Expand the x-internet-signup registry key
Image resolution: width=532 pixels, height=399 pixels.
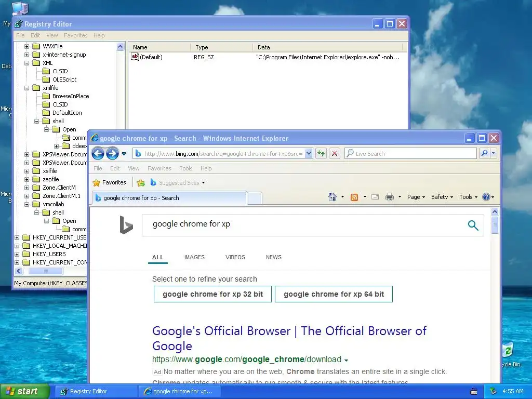[x=27, y=55]
